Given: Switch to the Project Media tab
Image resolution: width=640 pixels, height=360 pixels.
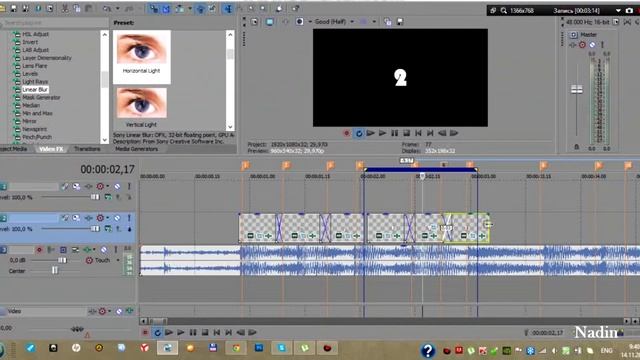Looking at the screenshot, I should [x=13, y=149].
